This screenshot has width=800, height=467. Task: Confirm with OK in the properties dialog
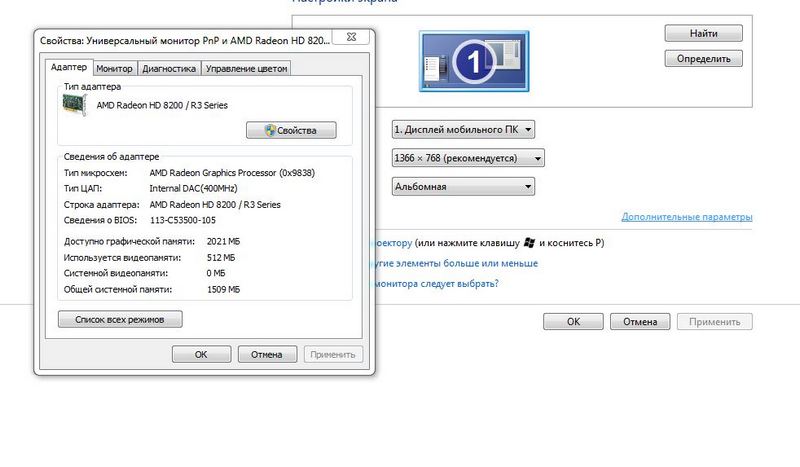[x=201, y=354]
